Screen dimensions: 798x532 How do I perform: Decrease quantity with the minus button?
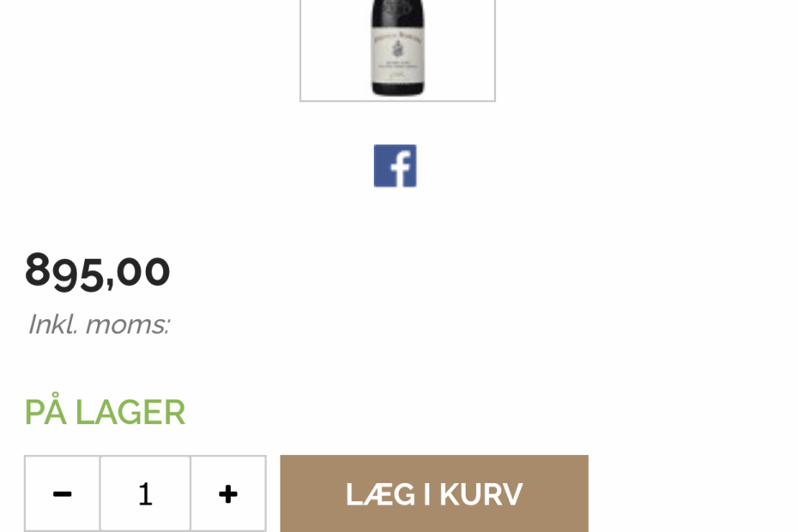pyautogui.click(x=62, y=494)
